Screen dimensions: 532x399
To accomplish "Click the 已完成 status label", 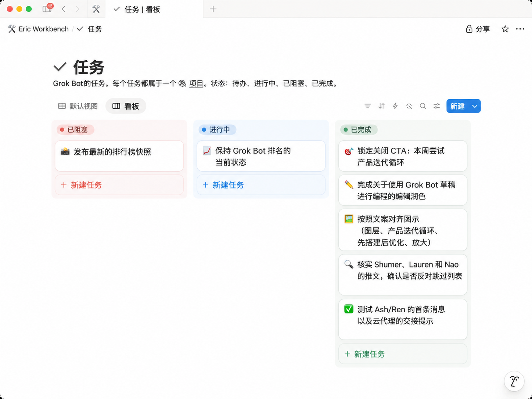I will pos(359,130).
